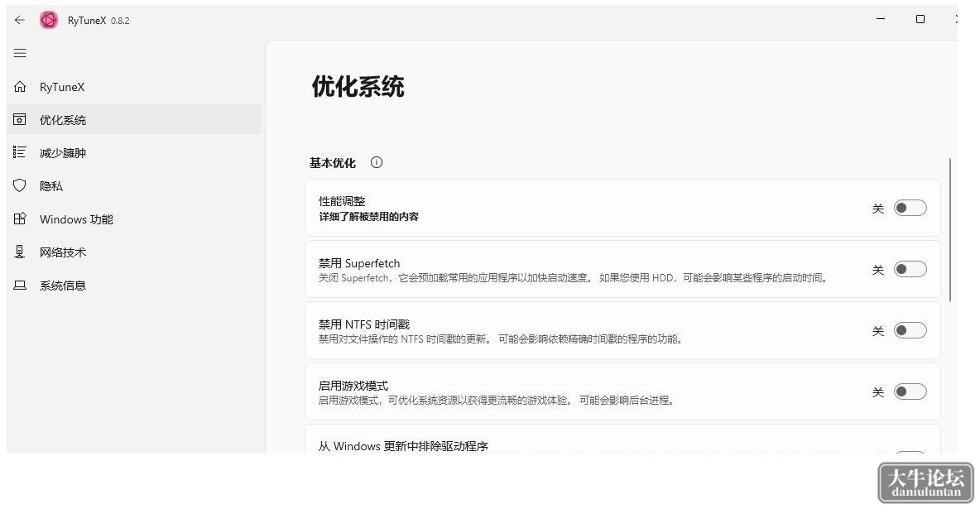
Task: Turn on 禁用 Superfetch switch
Action: click(910, 270)
